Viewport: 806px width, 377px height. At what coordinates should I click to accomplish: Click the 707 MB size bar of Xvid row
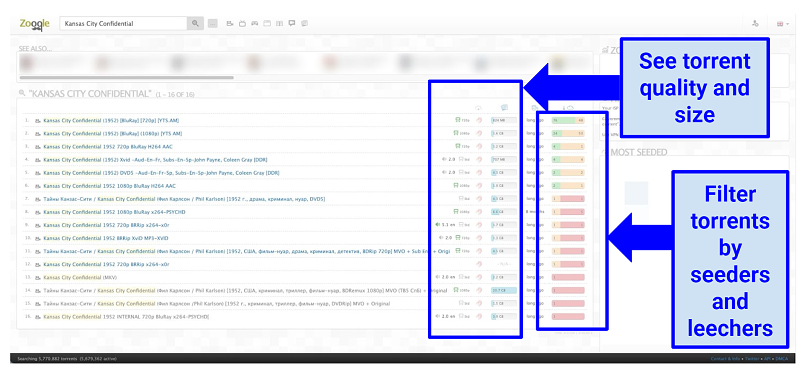point(504,159)
